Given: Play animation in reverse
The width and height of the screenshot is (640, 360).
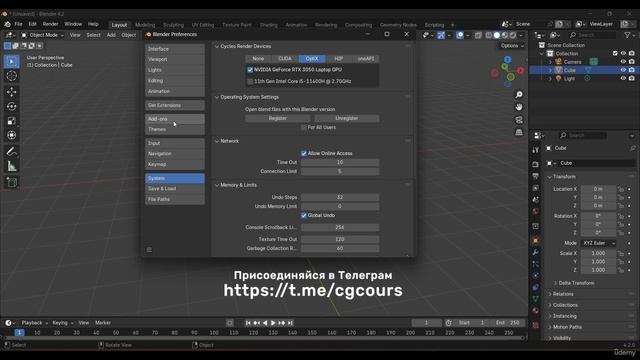Looking at the screenshot, I should [265, 323].
